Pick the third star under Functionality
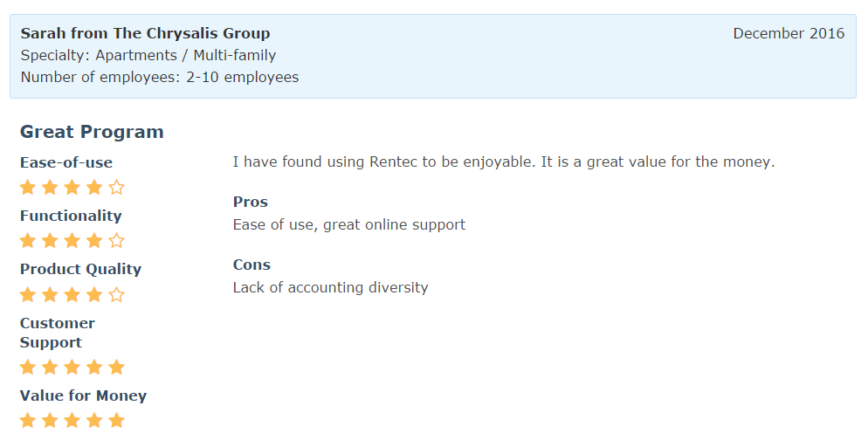This screenshot has height=447, width=868. point(72,241)
